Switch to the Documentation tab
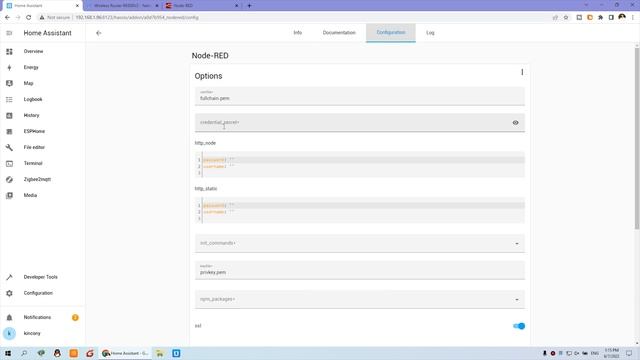 tap(339, 33)
